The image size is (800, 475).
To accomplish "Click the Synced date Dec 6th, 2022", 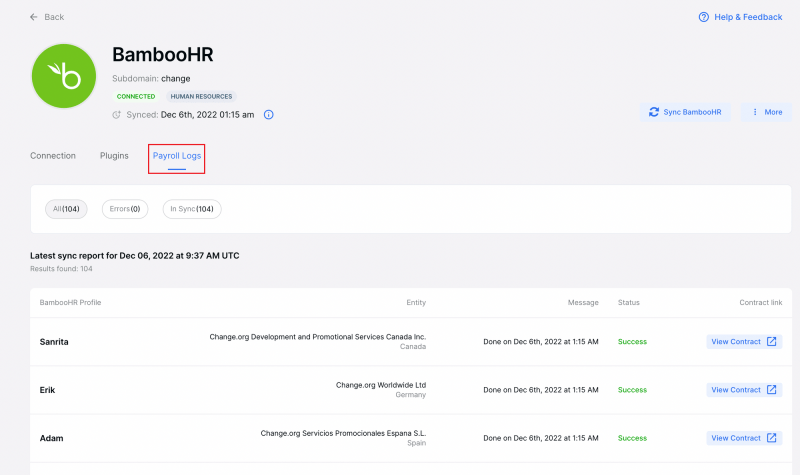I will (x=207, y=115).
